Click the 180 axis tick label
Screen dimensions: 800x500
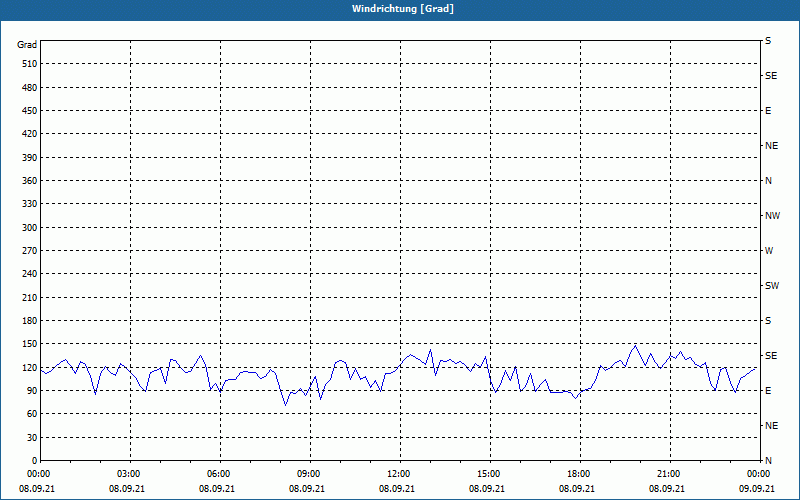click(x=30, y=320)
